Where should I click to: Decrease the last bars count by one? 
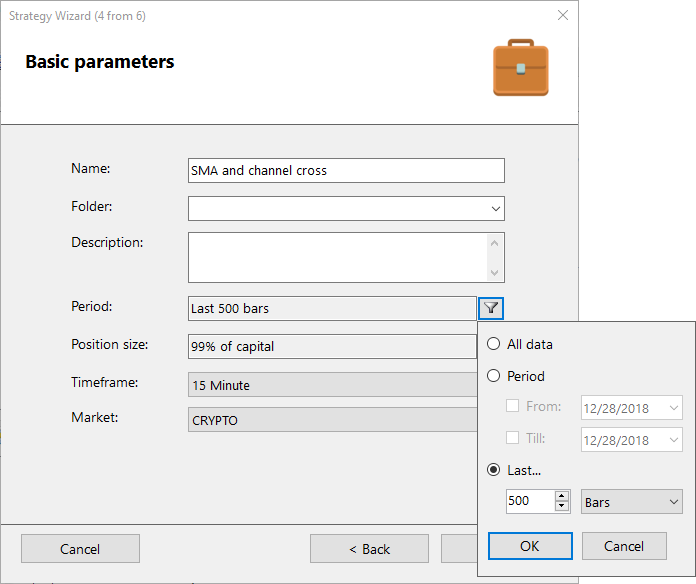point(562,507)
